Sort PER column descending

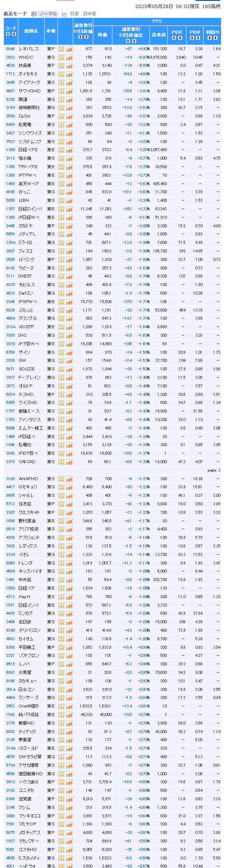click(x=179, y=38)
